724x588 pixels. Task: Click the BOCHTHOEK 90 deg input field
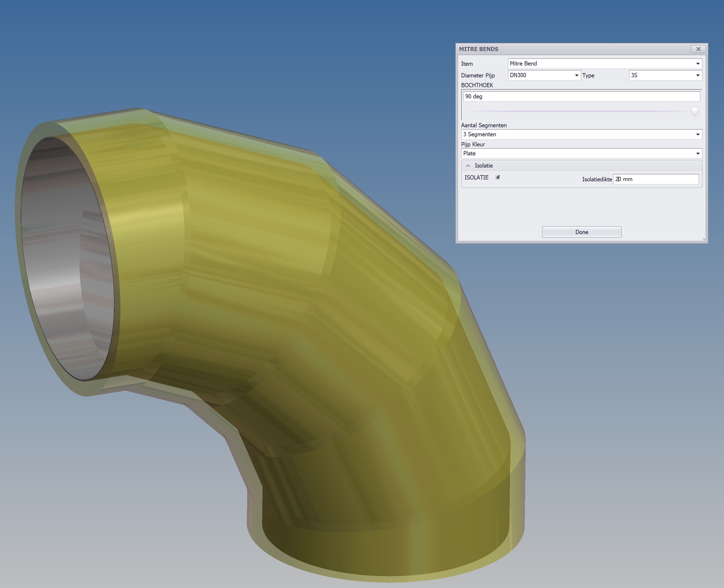tap(581, 96)
